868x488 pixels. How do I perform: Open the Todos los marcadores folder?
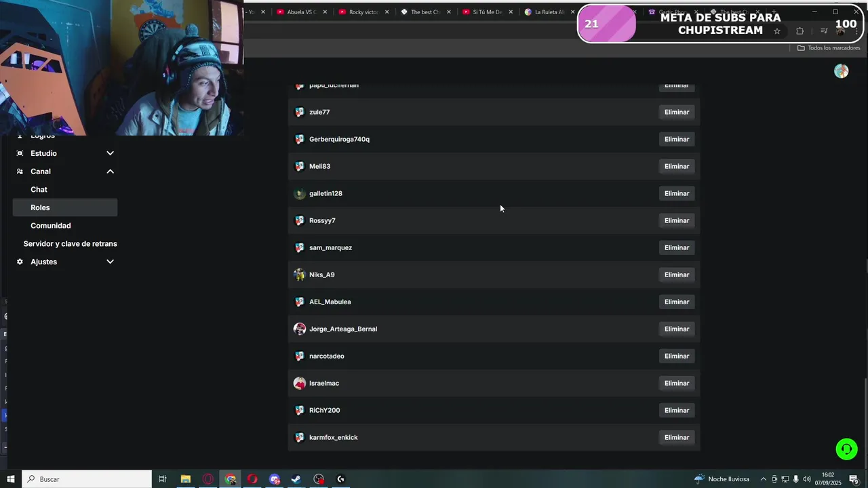tap(829, 48)
